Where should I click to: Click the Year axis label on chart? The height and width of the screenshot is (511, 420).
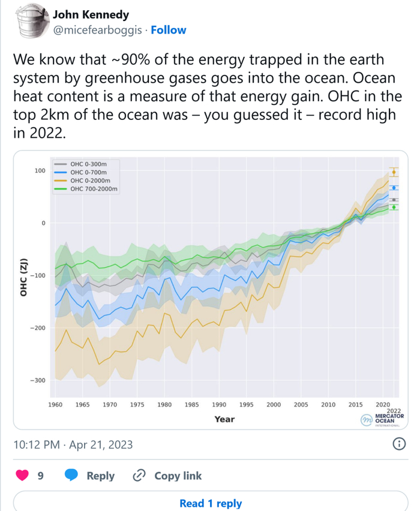pyautogui.click(x=224, y=419)
